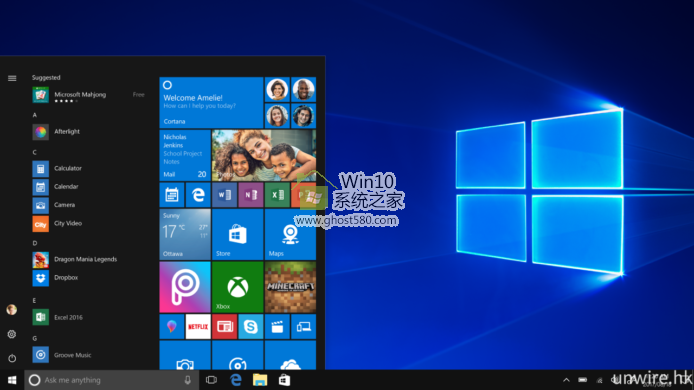This screenshot has width=694, height=390.
Task: Launch Word tile
Action: (x=224, y=195)
